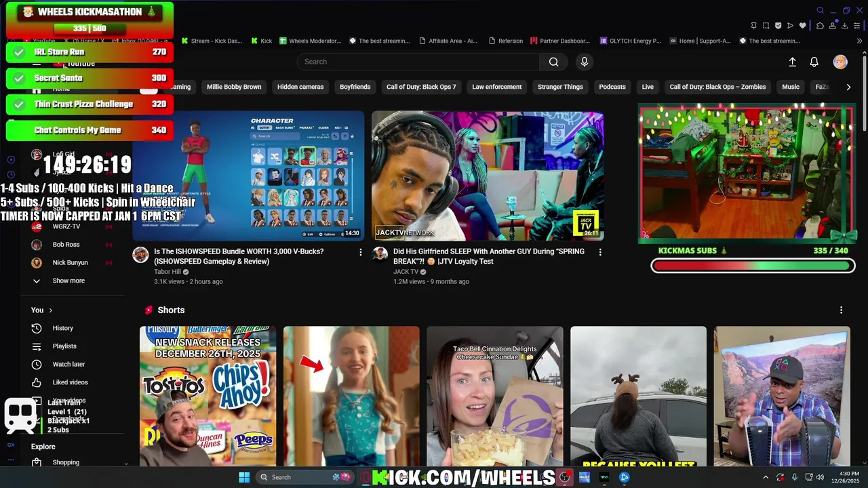
Task: Open options menu for JACK TV video
Action: (x=599, y=252)
